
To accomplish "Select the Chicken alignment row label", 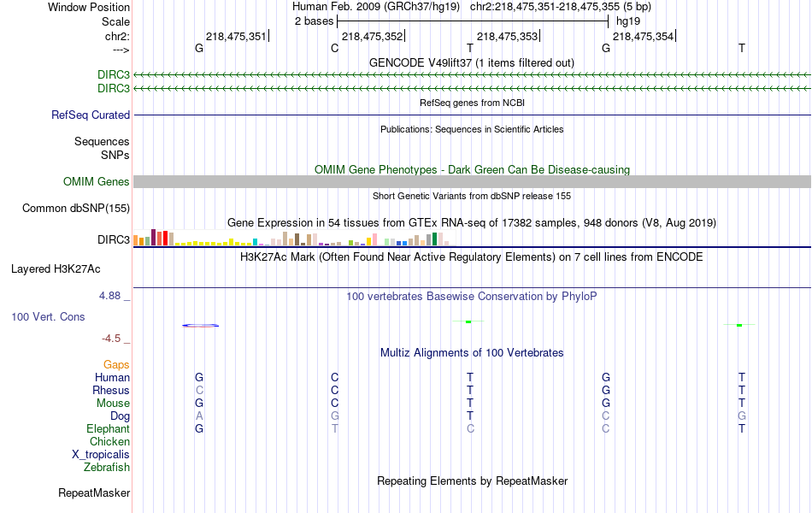I will pos(109,442).
